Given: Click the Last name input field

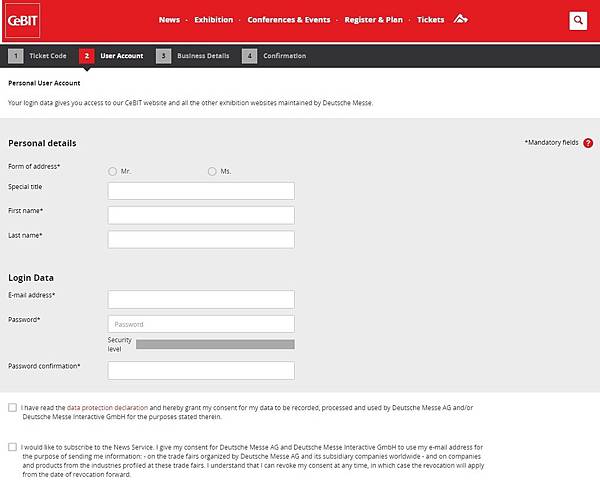Looking at the screenshot, I should coord(201,240).
